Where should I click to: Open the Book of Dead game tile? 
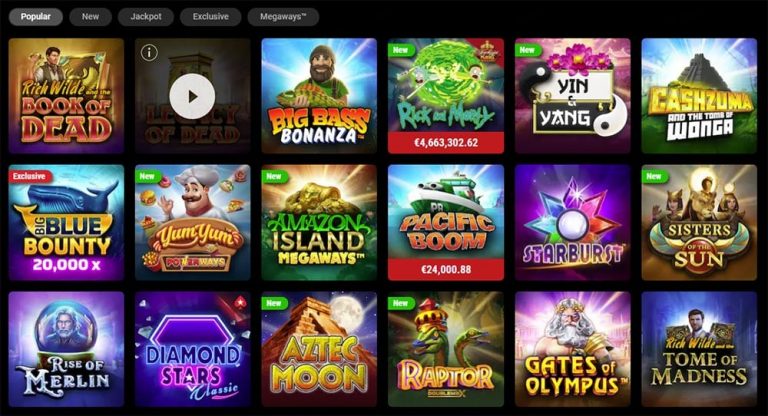pos(66,96)
